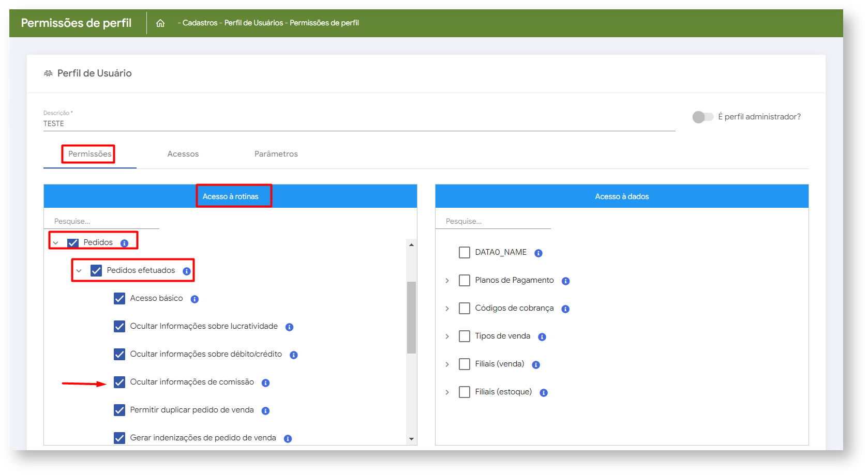Switch to the Acessos tab

coord(183,154)
